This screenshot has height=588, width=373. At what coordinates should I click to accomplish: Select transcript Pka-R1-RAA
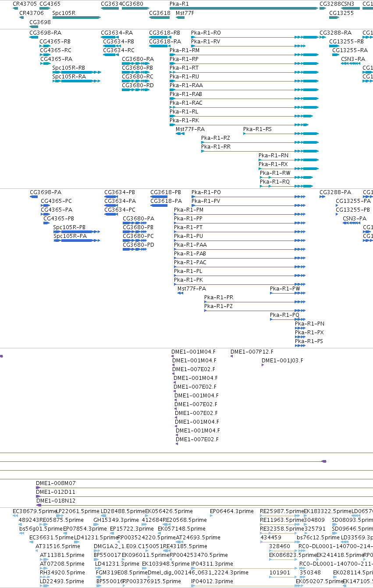(x=186, y=85)
